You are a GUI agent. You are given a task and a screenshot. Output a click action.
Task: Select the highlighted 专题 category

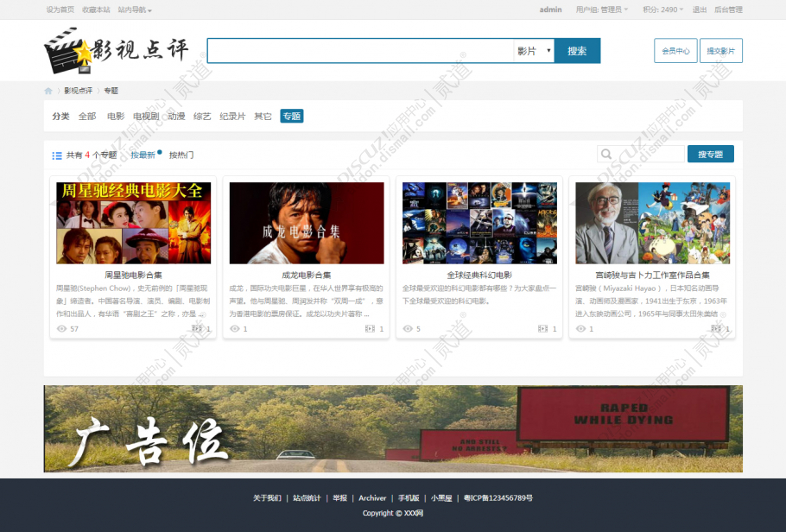pos(292,117)
